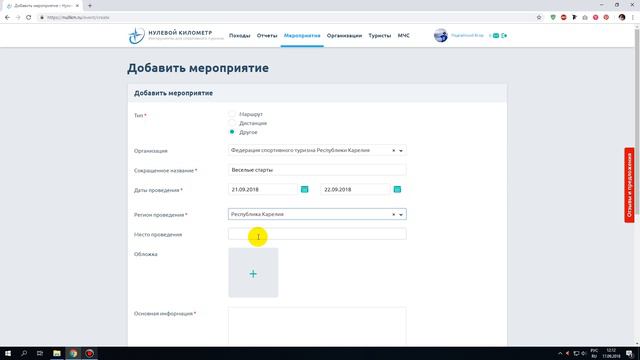Open the calendar for the start date
The width and height of the screenshot is (640, 360).
[x=304, y=189]
